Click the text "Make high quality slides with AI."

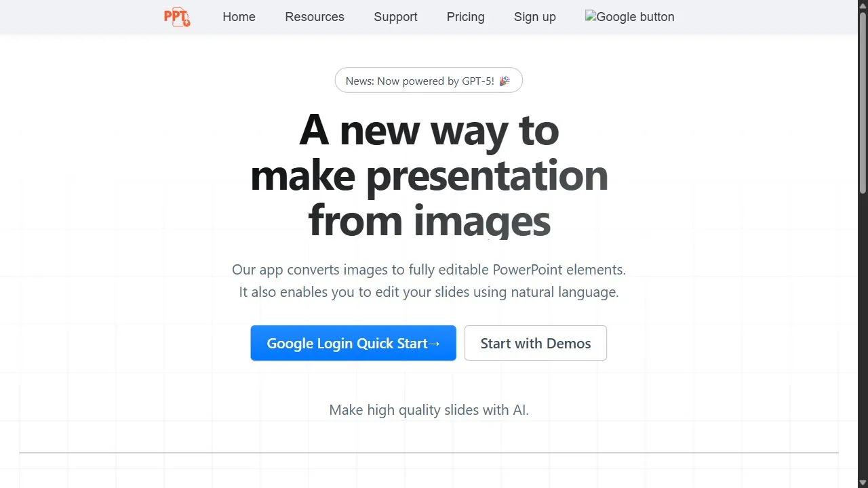point(429,410)
